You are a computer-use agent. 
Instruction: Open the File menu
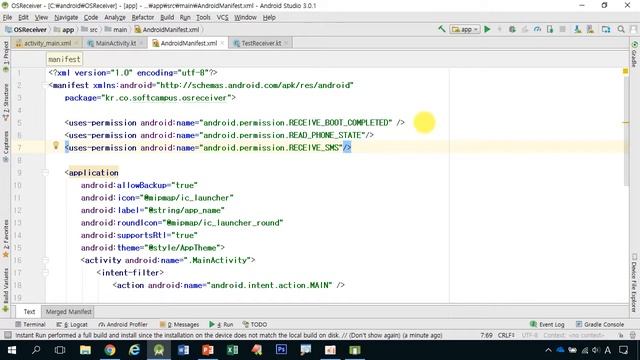(x=7, y=18)
